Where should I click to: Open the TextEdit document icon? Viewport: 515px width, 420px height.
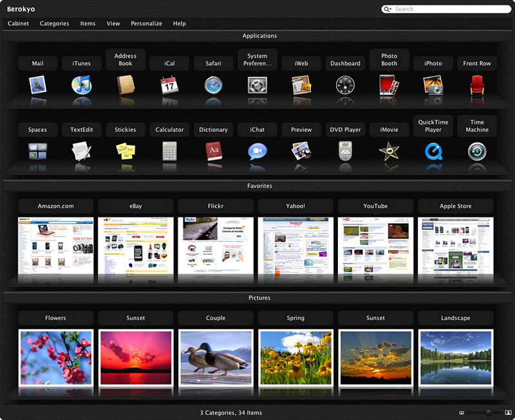pos(82,151)
